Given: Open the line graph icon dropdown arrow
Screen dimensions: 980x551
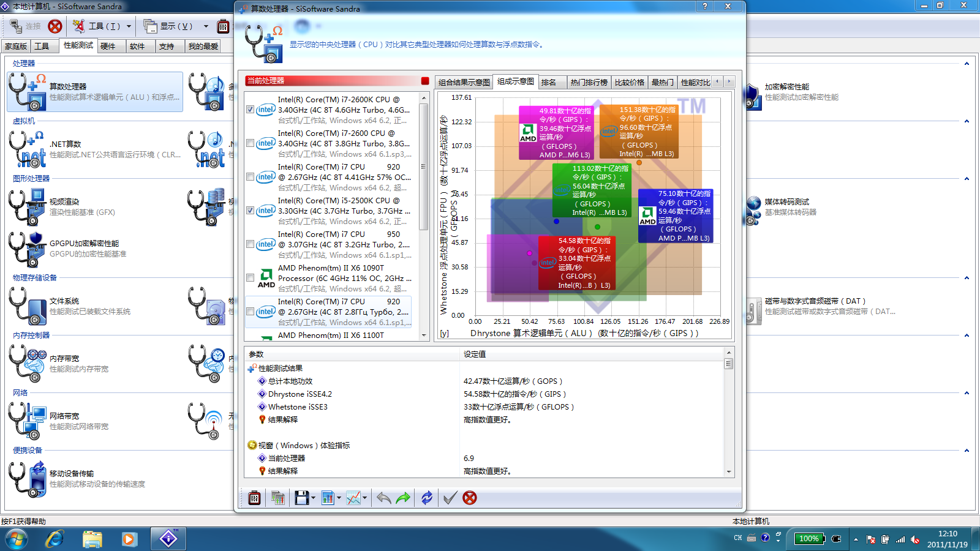Looking at the screenshot, I should [364, 498].
